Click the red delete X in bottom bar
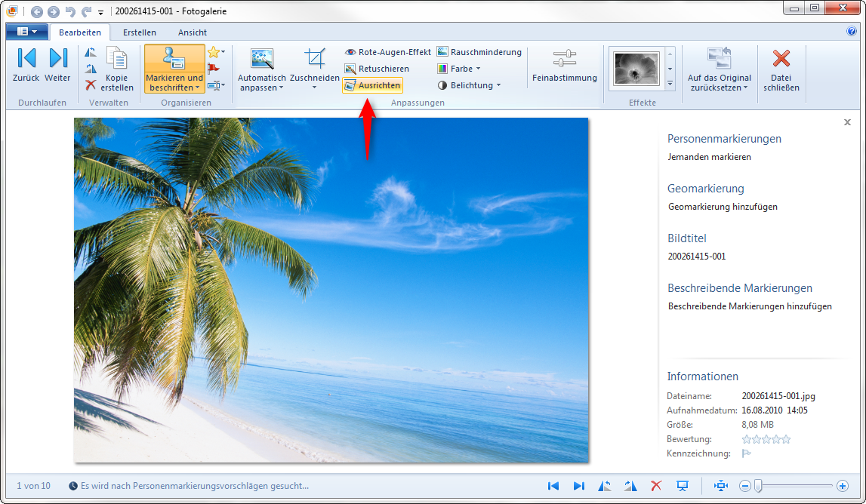This screenshot has width=866, height=504. (x=656, y=486)
